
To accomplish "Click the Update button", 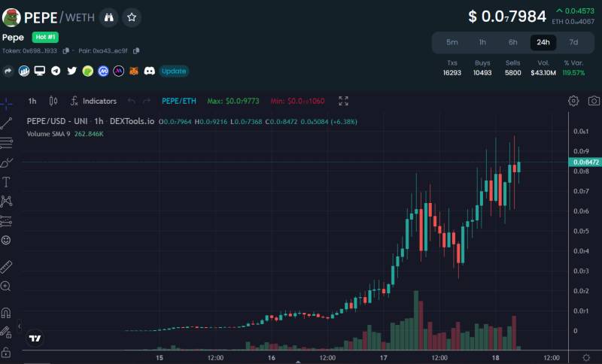I will [x=174, y=71].
